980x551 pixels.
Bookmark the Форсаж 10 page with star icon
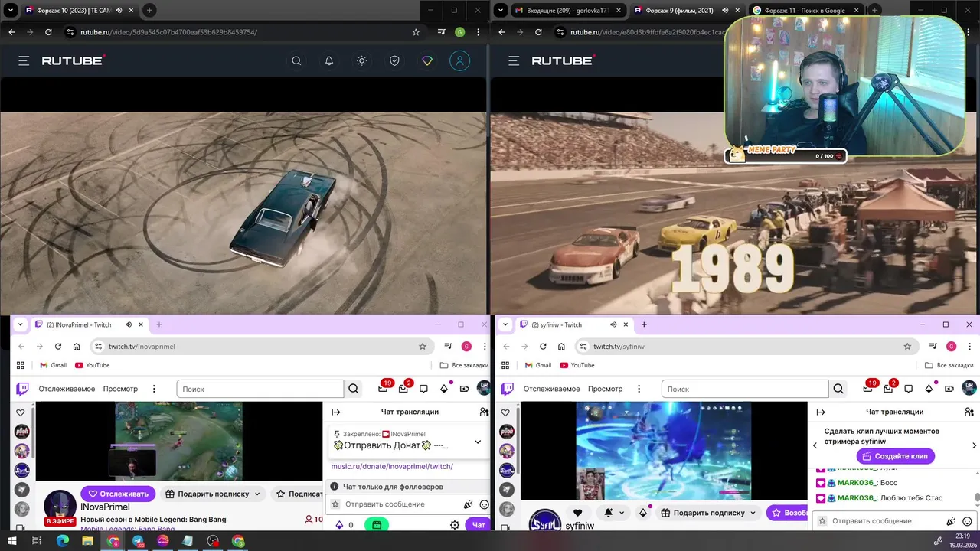pos(416,32)
